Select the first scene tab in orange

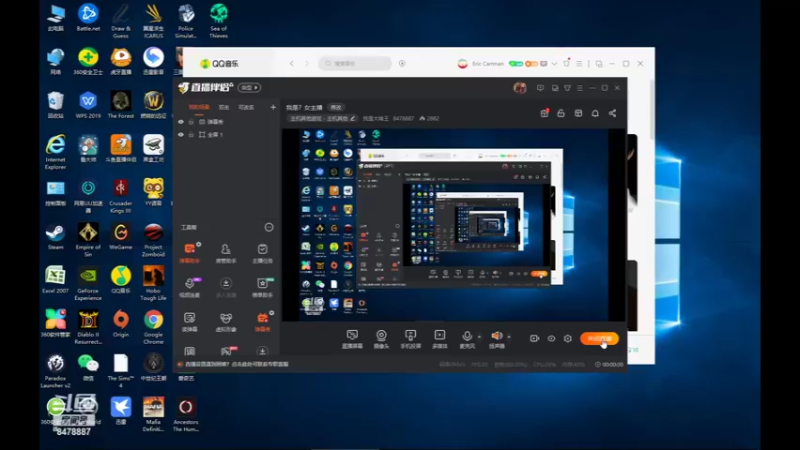click(199, 107)
